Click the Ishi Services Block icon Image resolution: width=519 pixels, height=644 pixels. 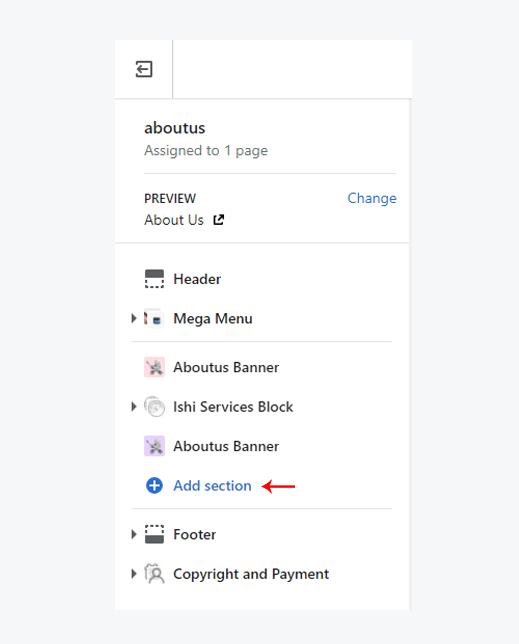[x=154, y=407]
